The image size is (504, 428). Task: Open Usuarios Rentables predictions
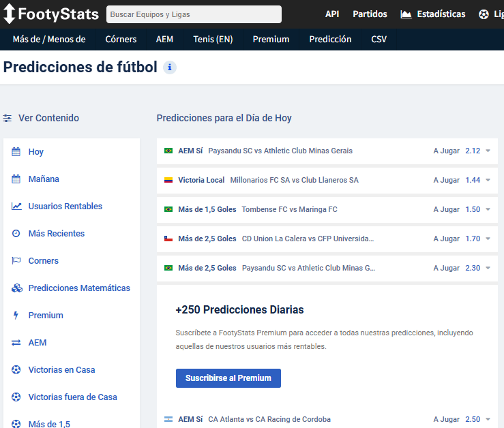coord(65,207)
